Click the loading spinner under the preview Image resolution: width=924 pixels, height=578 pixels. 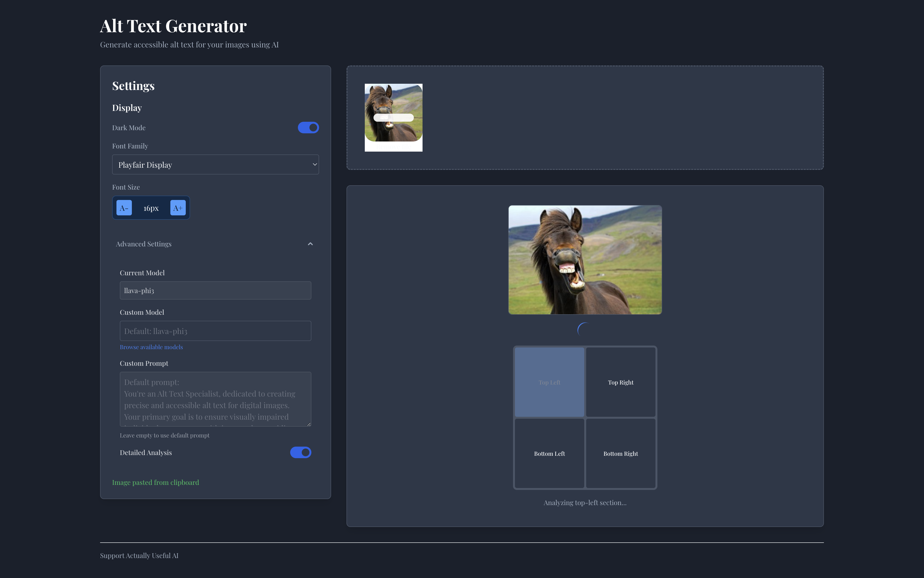[x=584, y=329]
